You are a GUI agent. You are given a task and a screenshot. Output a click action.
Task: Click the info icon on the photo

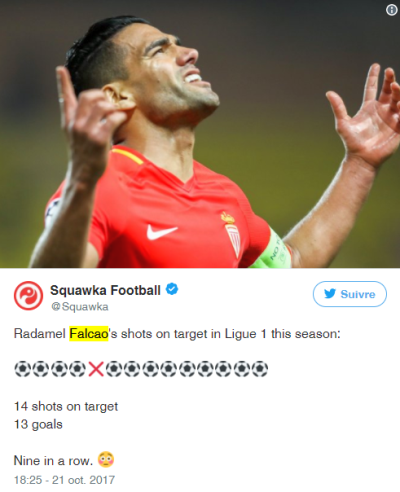(x=392, y=10)
